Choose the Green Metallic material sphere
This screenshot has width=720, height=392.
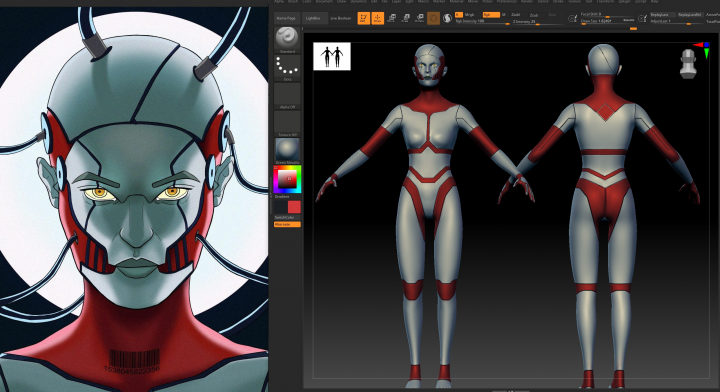tap(287, 150)
